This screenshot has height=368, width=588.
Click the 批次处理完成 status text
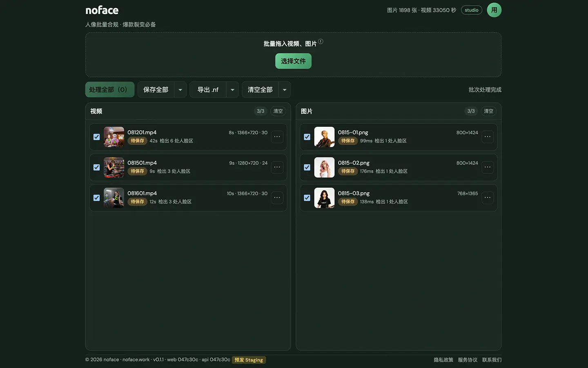click(x=485, y=90)
